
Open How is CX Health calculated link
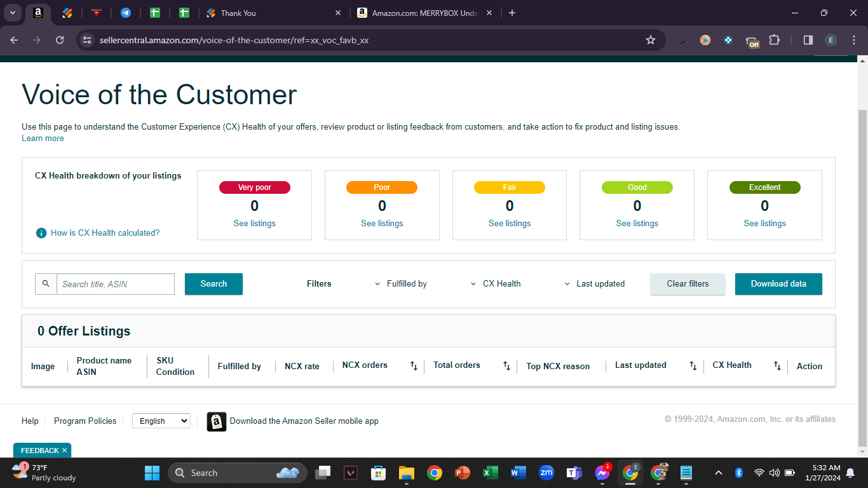point(105,233)
